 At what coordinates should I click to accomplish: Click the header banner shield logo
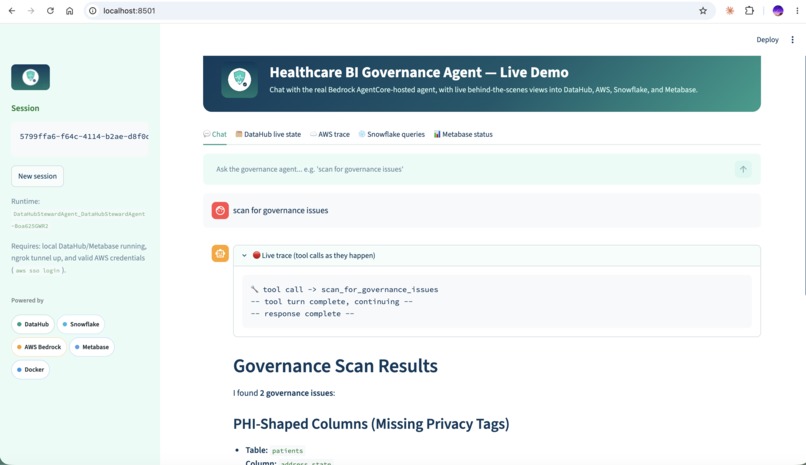pyautogui.click(x=240, y=81)
